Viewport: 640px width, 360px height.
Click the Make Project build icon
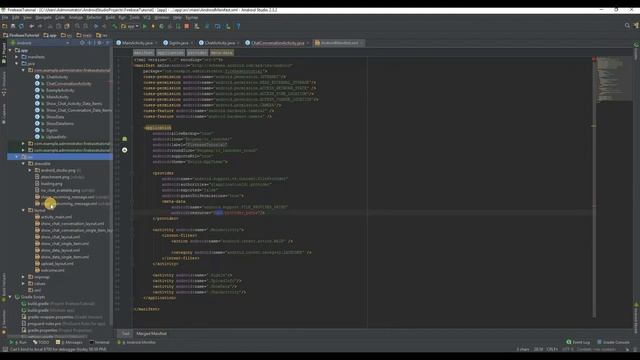pos(115,26)
